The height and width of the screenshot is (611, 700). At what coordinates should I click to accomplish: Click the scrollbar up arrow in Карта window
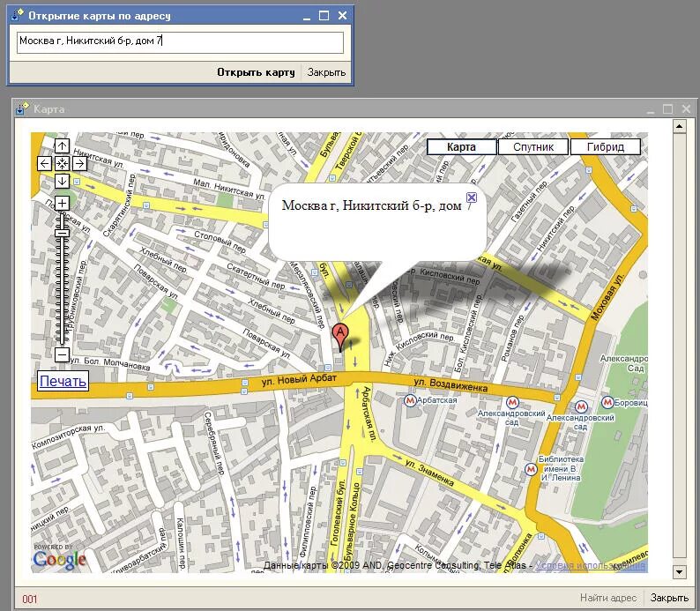point(680,126)
